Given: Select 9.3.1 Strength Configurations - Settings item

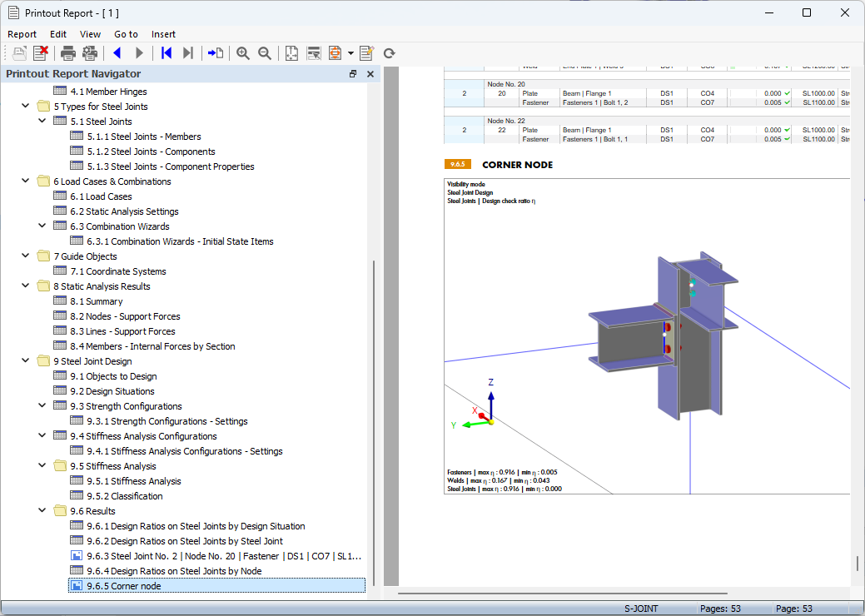Looking at the screenshot, I should click(167, 421).
